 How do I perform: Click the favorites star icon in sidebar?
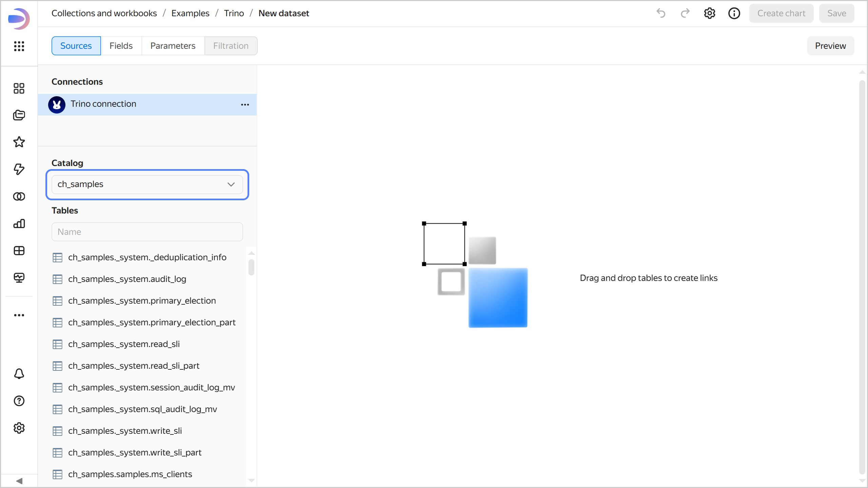(19, 142)
